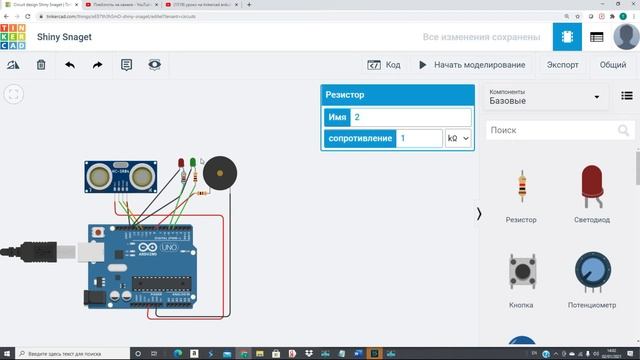Click the project title Shiny Snaget
This screenshot has width=640, height=360.
[64, 37]
